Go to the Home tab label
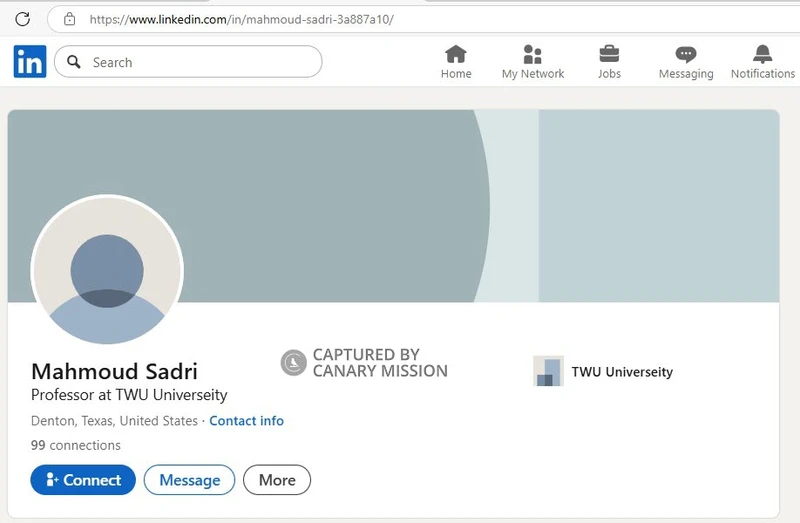Viewport: 800px width, 523px height. click(x=456, y=73)
